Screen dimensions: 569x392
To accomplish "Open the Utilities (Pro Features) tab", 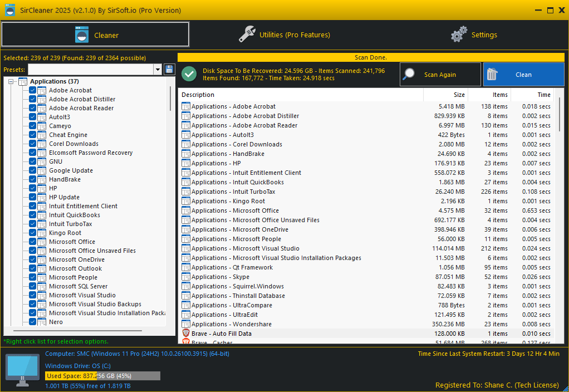I will click(284, 35).
